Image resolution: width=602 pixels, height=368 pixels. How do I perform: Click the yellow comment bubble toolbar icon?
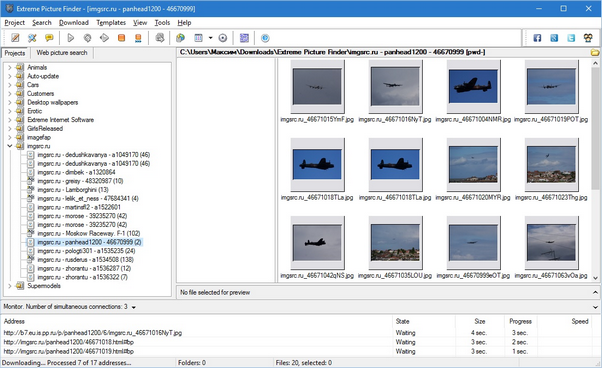pyautogui.click(x=49, y=38)
